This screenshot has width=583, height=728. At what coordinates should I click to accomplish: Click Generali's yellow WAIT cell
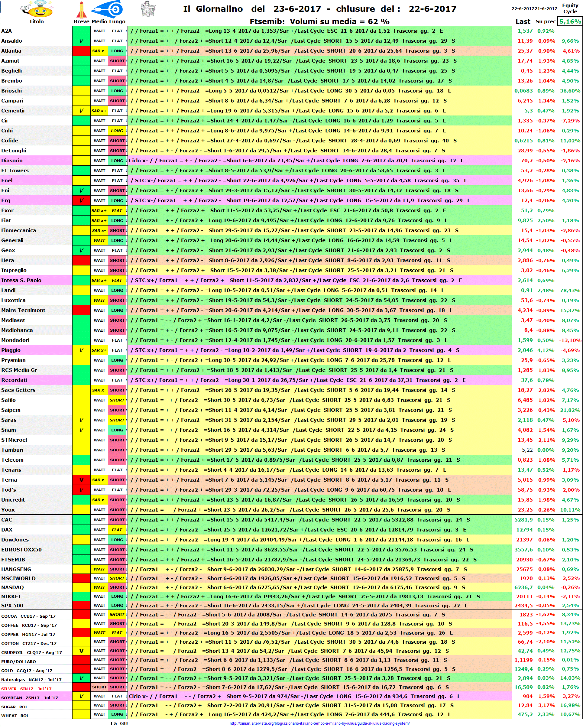[99, 240]
